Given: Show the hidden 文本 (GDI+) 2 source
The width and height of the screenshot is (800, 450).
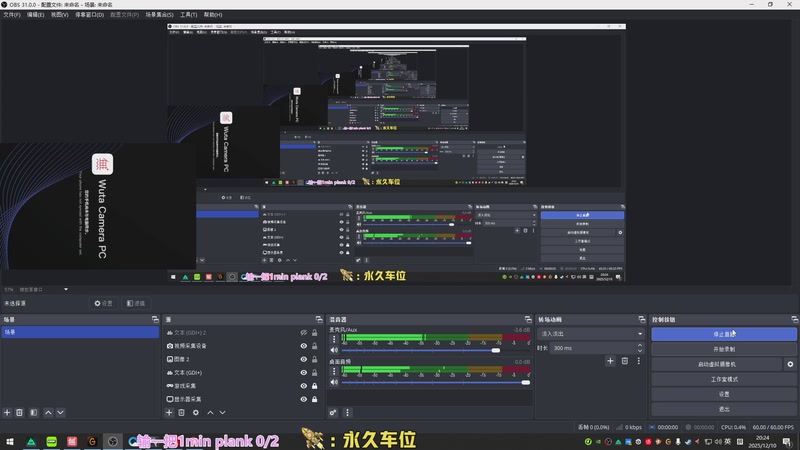Looking at the screenshot, I should pos(304,333).
